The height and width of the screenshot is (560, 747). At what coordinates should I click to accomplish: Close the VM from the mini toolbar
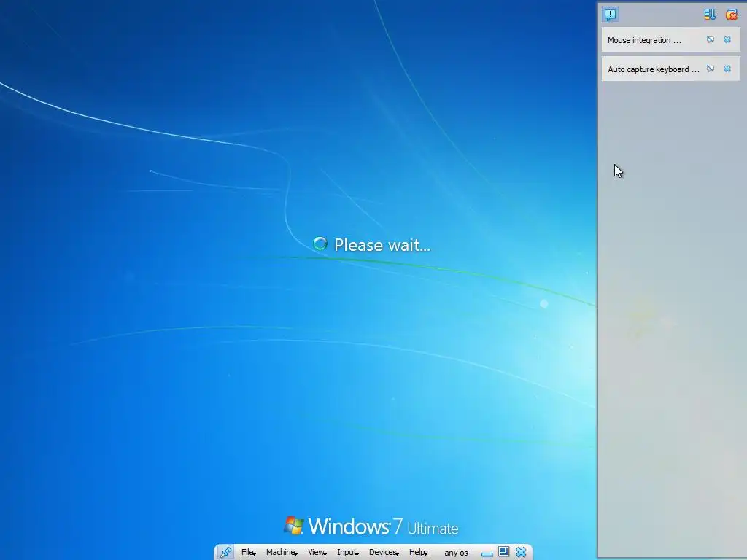(521, 553)
